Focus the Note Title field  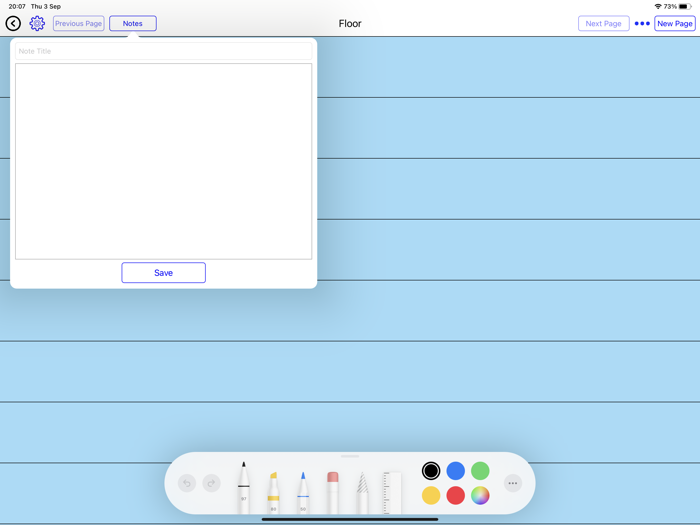pos(163,51)
